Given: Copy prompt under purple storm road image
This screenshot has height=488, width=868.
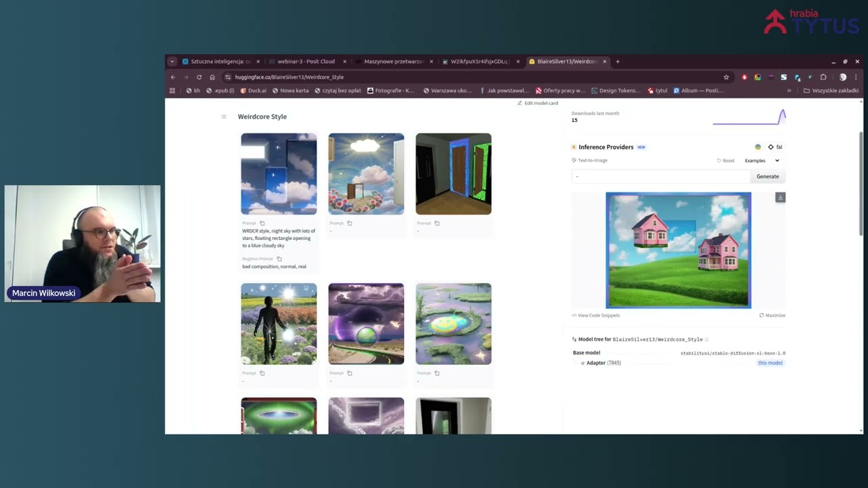Looking at the screenshot, I should pos(350,373).
